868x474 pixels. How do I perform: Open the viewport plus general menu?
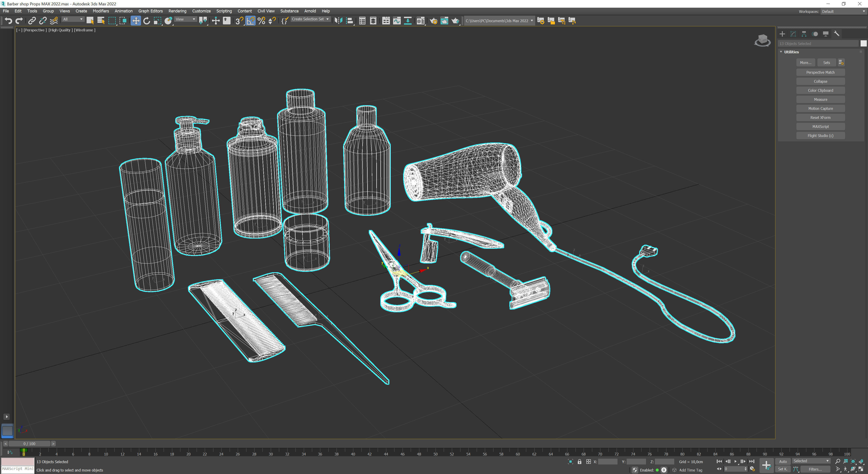(x=19, y=30)
